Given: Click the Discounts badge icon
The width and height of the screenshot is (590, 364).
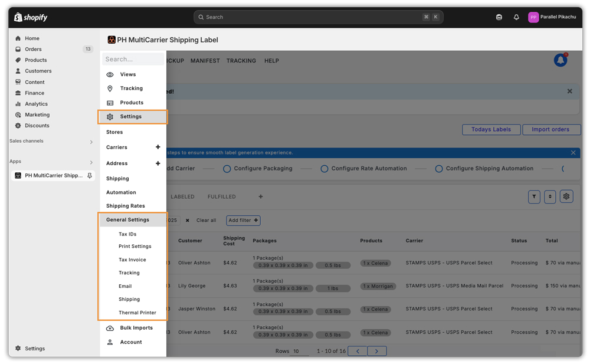Looking at the screenshot, I should [x=18, y=126].
